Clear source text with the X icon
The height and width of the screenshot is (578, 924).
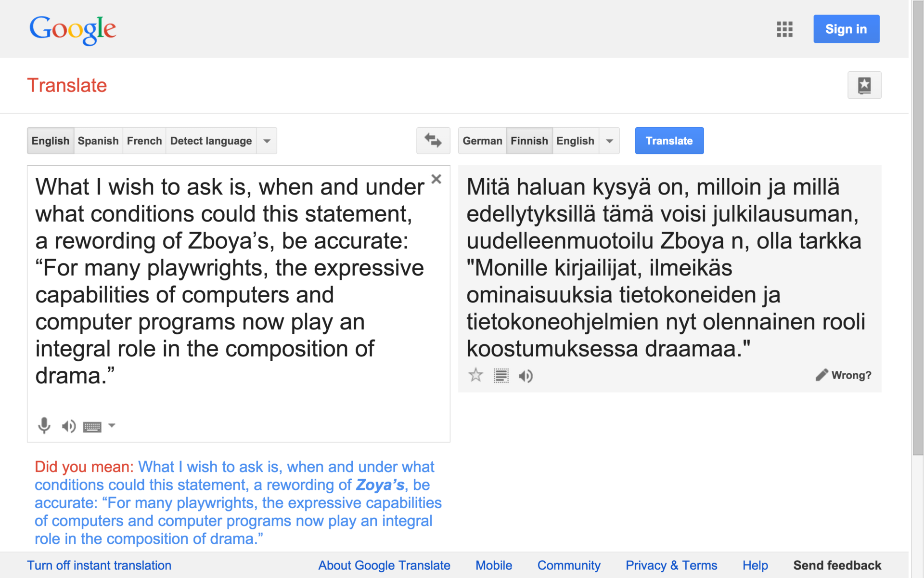pos(436,179)
